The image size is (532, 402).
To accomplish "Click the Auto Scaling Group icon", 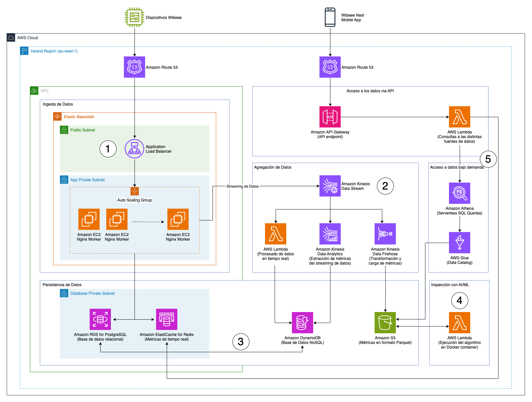I will 134,191.
